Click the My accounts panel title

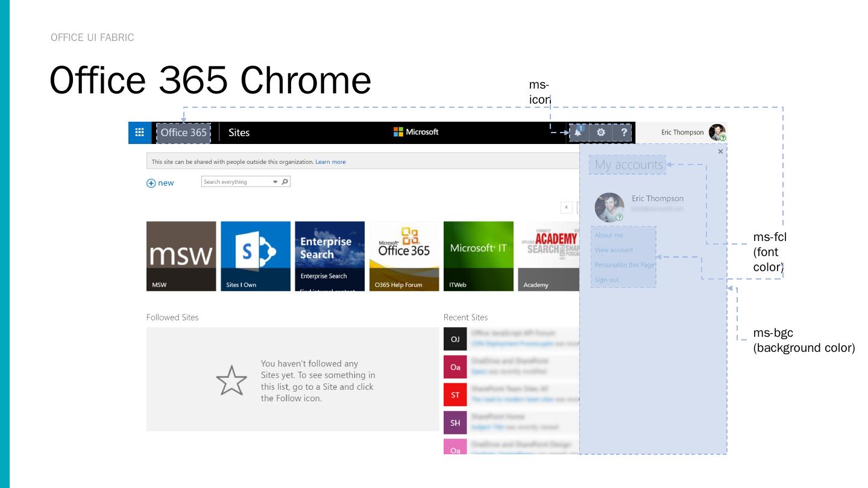[629, 164]
